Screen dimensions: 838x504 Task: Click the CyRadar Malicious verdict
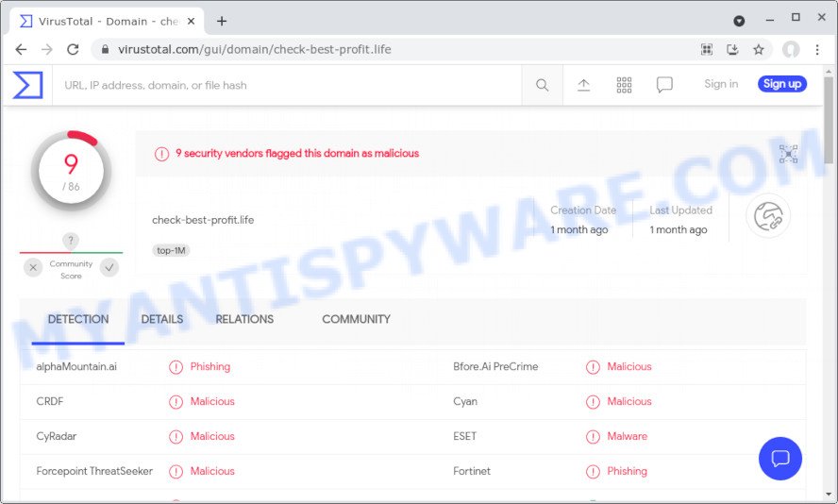(x=212, y=436)
